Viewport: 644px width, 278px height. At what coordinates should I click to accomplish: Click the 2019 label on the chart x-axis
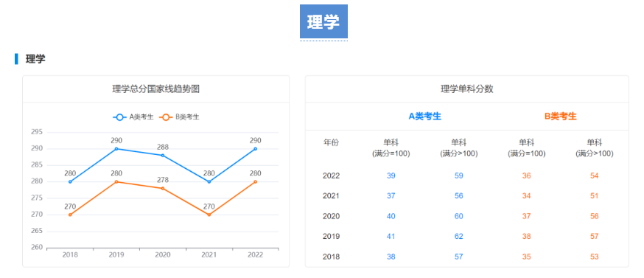116,255
